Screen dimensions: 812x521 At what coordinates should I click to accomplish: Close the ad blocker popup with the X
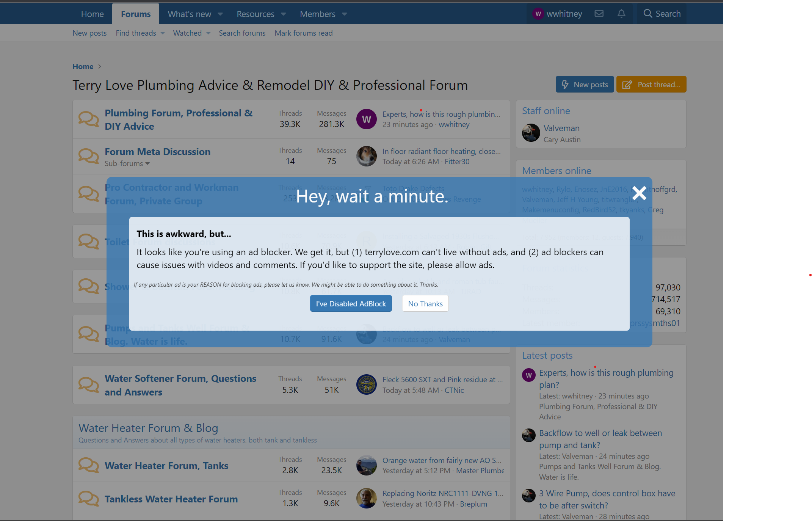click(x=639, y=193)
